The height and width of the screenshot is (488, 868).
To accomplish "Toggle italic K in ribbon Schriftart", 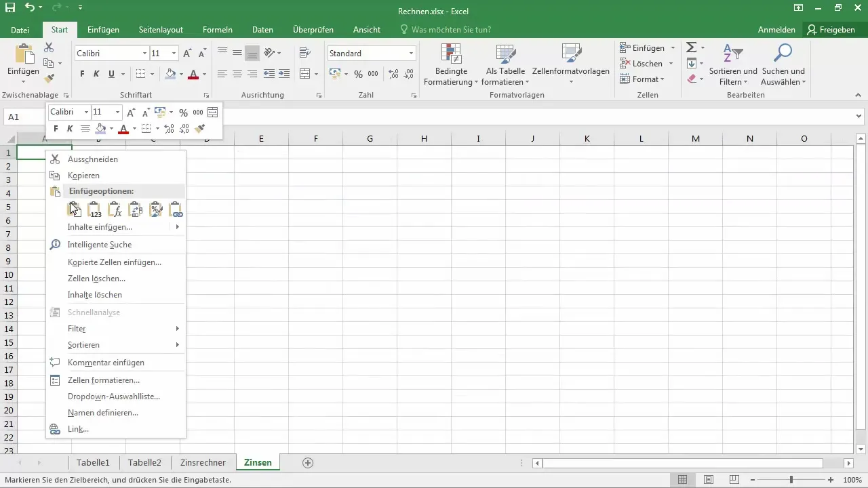I will click(96, 74).
